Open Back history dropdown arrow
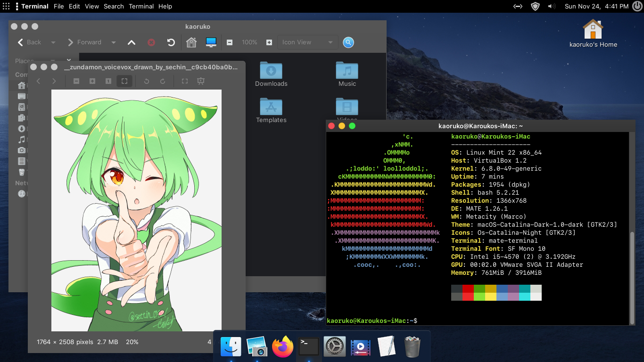 [x=53, y=42]
